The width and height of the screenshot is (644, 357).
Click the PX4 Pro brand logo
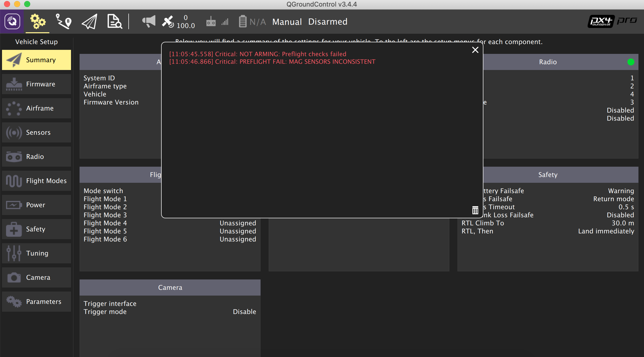click(612, 21)
